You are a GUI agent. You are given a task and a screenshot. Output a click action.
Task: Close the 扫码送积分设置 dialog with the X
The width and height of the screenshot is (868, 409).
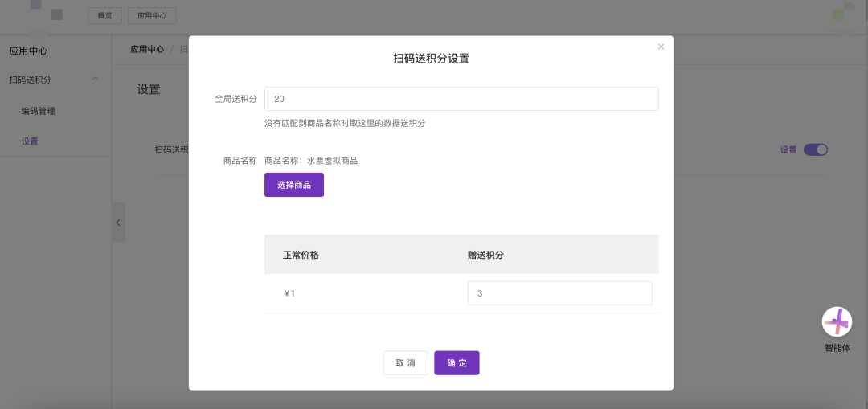(x=661, y=47)
